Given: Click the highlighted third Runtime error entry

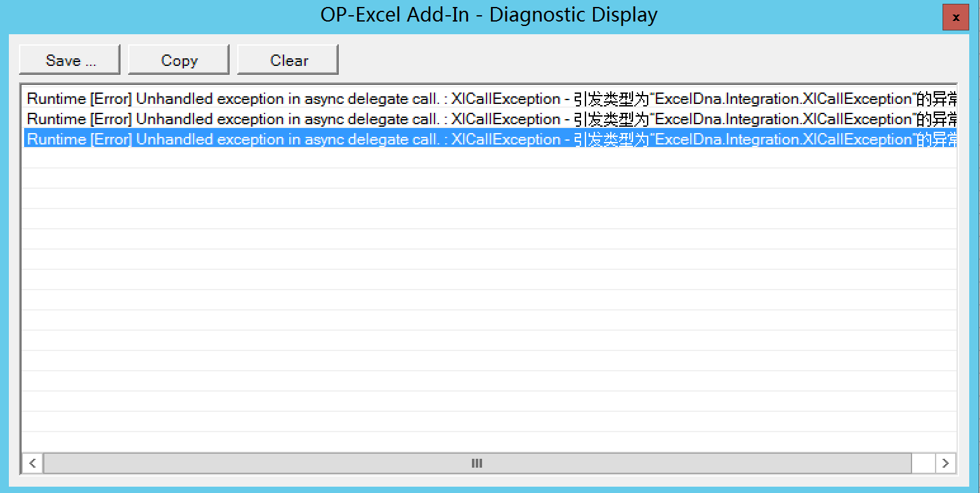Looking at the screenshot, I should [254, 139].
